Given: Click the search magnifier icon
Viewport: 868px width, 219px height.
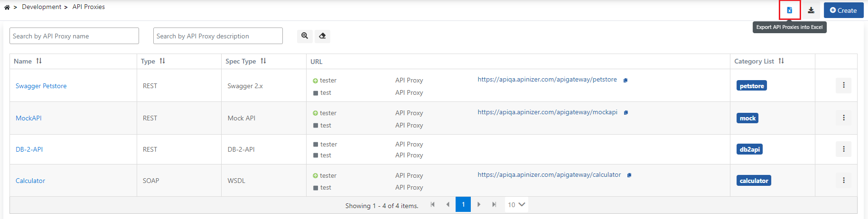Looking at the screenshot, I should [305, 36].
